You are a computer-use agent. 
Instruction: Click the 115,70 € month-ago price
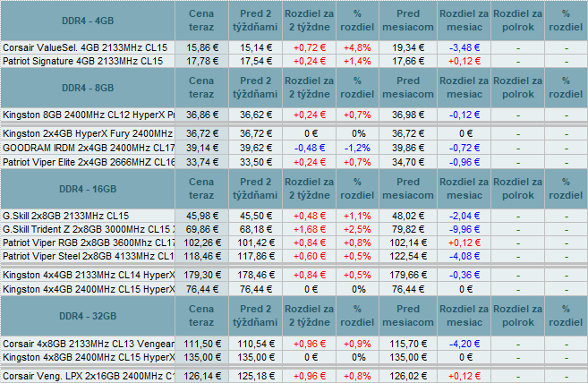coord(408,344)
